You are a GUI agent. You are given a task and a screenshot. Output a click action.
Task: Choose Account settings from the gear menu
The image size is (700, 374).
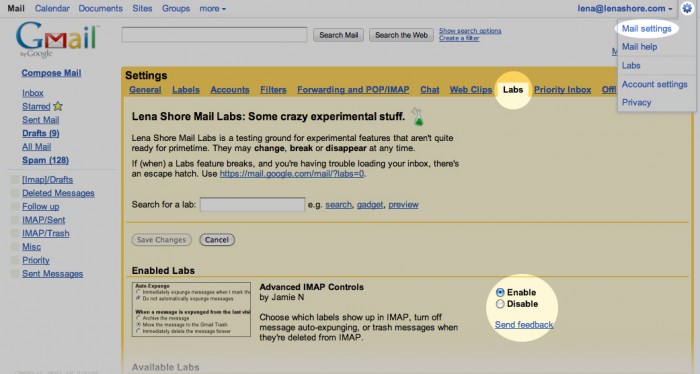click(x=654, y=84)
